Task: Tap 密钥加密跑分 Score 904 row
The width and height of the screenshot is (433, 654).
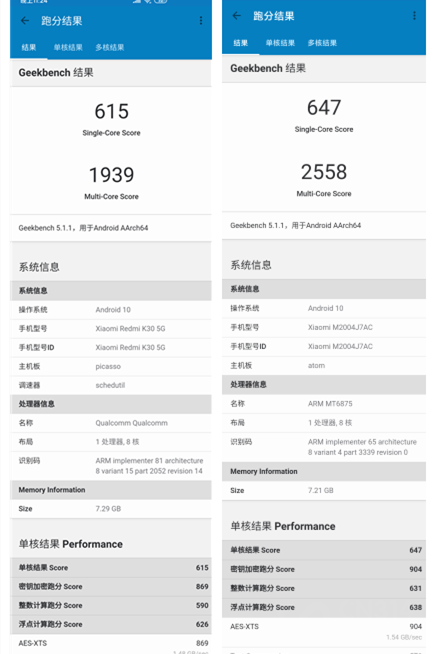Action: pos(324,569)
